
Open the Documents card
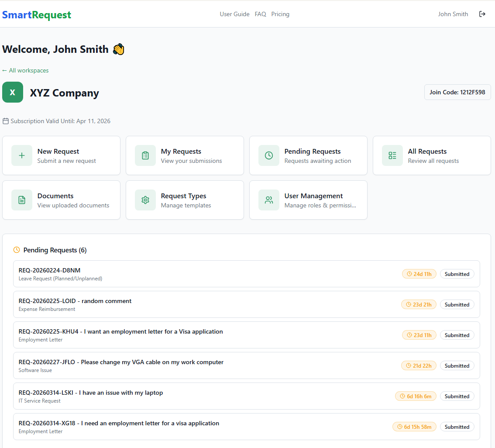tap(61, 200)
